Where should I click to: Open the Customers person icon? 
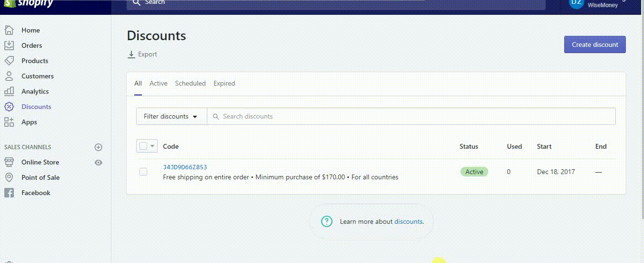9,76
